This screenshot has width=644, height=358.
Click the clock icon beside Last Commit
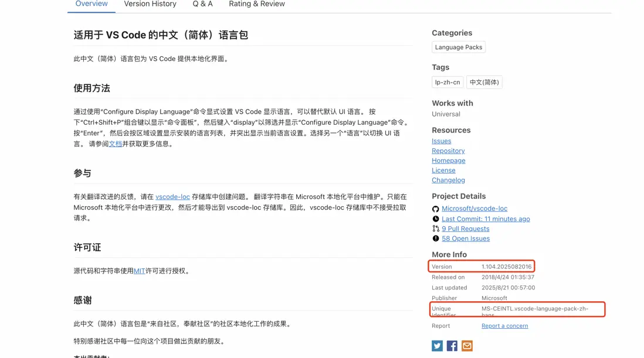(x=435, y=219)
